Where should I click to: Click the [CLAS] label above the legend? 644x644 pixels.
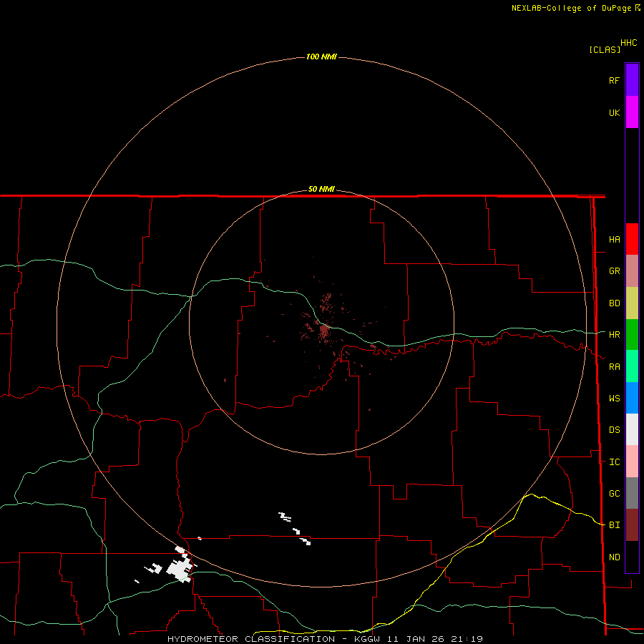coord(605,49)
